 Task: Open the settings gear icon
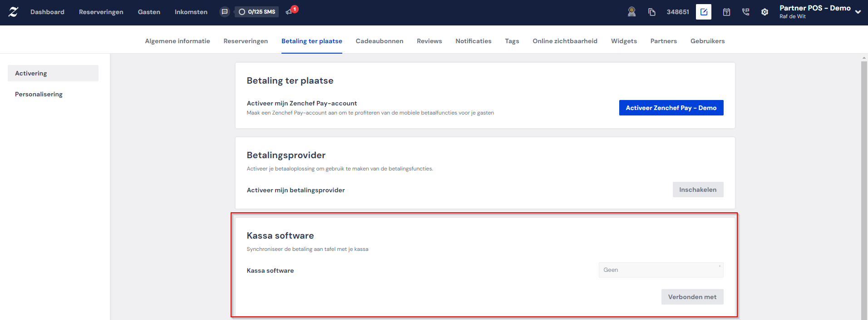click(x=765, y=12)
